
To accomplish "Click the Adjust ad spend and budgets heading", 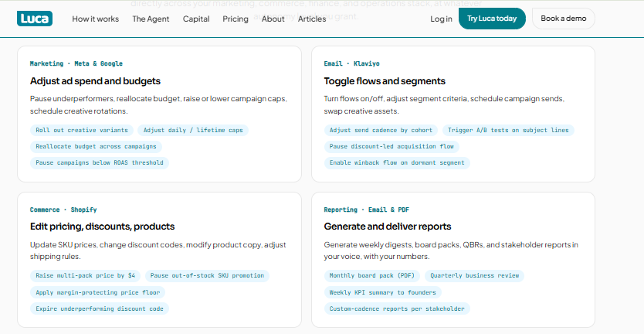I will tap(95, 81).
